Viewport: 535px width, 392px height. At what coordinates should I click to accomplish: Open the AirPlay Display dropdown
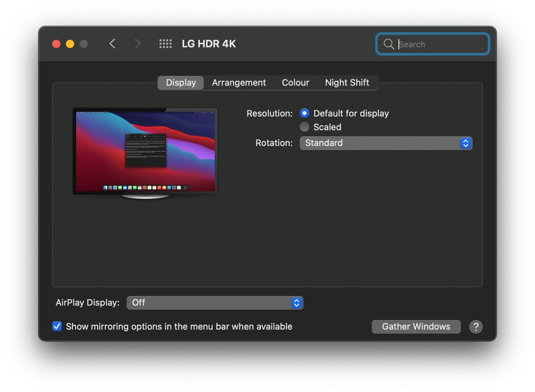coord(215,303)
